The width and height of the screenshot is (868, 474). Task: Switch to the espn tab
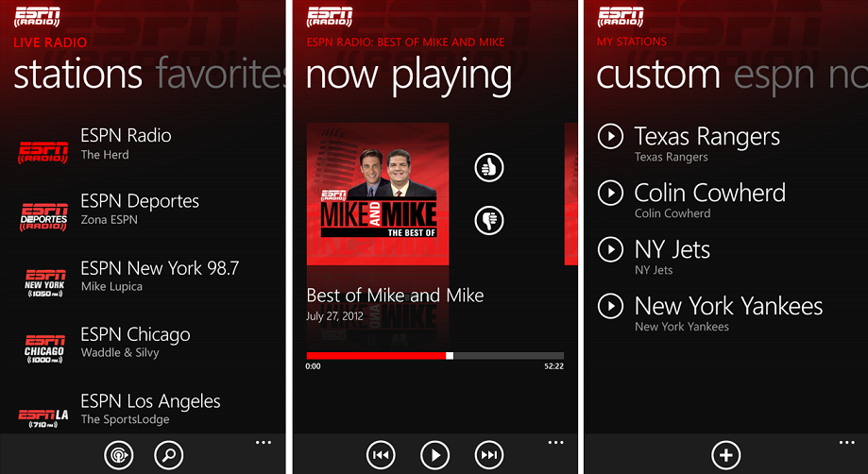tap(774, 76)
